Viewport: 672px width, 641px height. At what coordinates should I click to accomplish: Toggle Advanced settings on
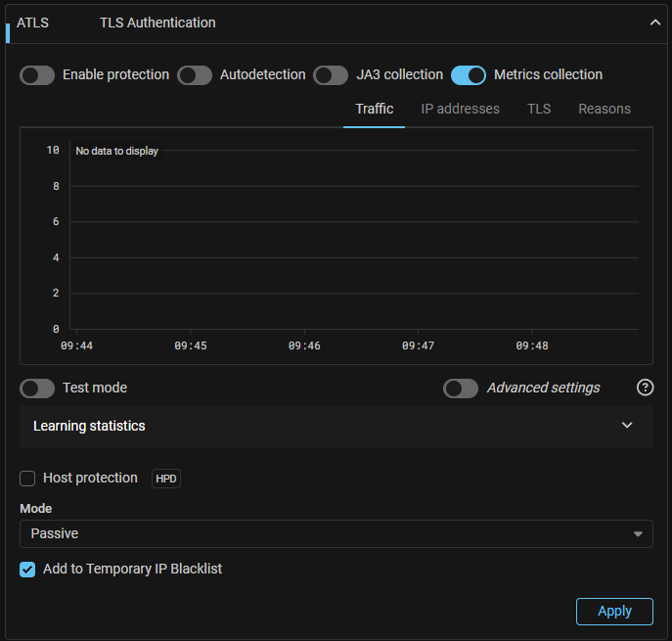461,389
